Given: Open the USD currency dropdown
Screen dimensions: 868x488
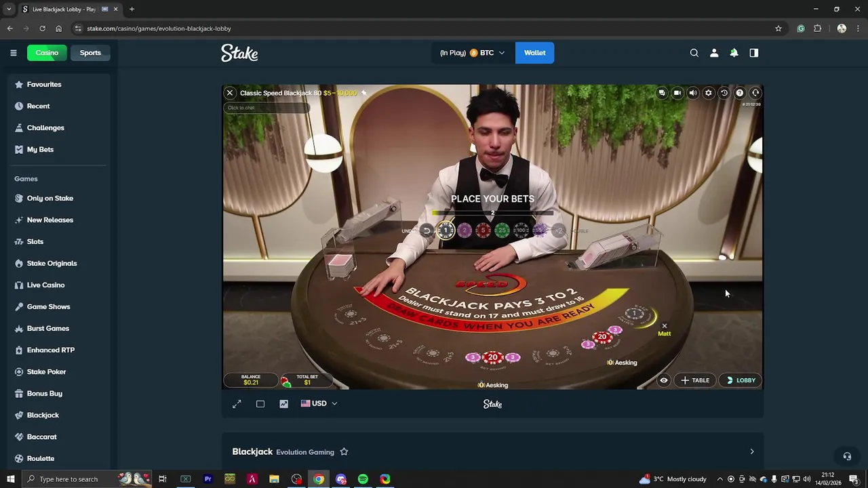Looking at the screenshot, I should tap(319, 403).
